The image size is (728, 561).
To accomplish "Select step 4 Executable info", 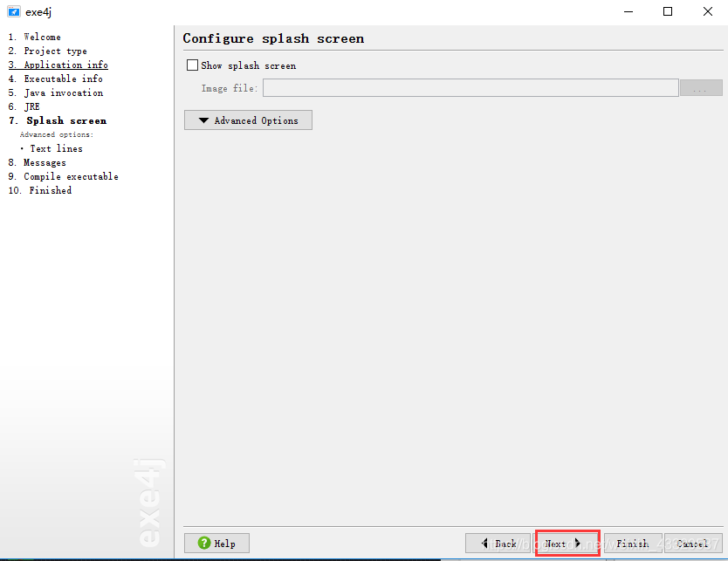I will click(x=55, y=79).
